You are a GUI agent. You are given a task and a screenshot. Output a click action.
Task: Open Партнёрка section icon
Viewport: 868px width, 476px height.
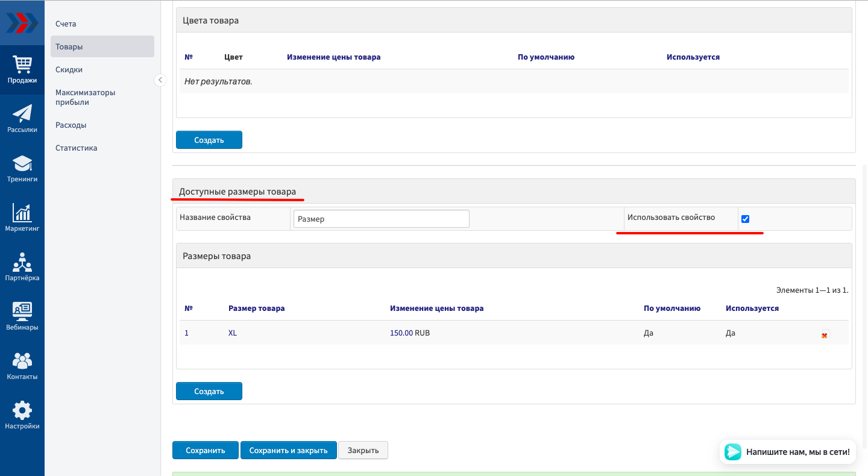(x=22, y=262)
